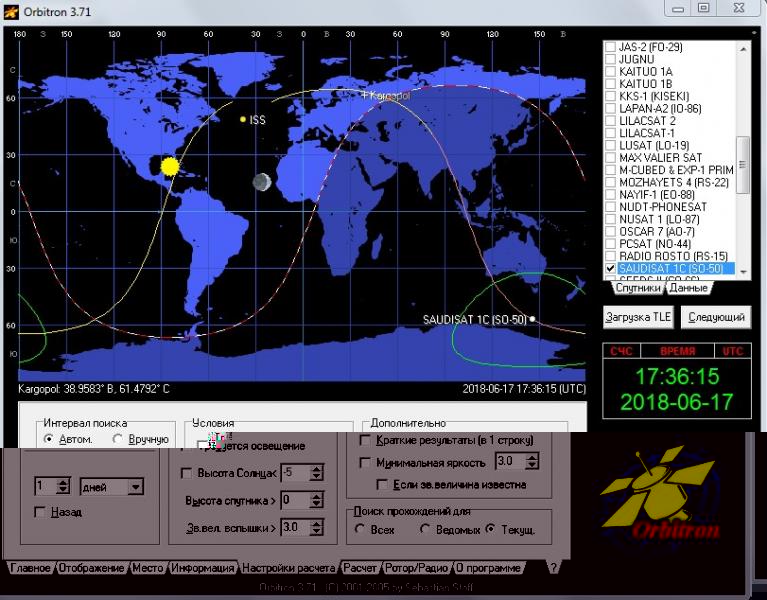Click the Sun icon on the map
Image resolution: width=767 pixels, height=600 pixels.
169,166
